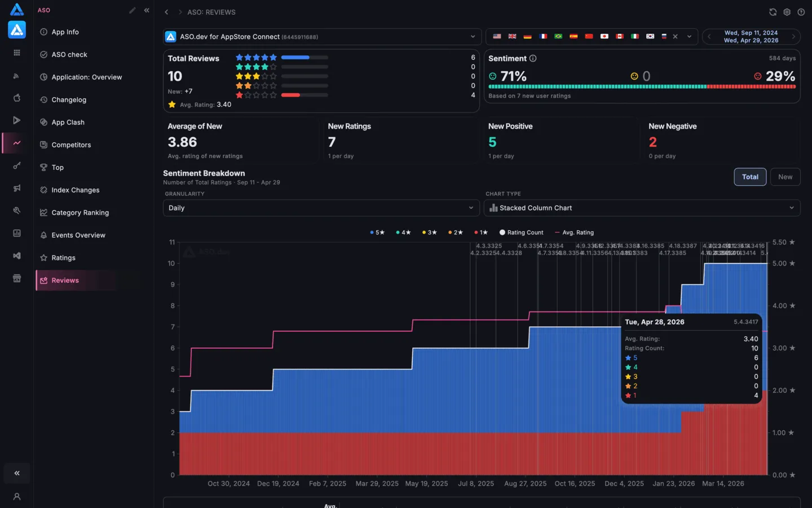
Task: Toggle the 5★ series in chart legend
Action: (x=377, y=233)
